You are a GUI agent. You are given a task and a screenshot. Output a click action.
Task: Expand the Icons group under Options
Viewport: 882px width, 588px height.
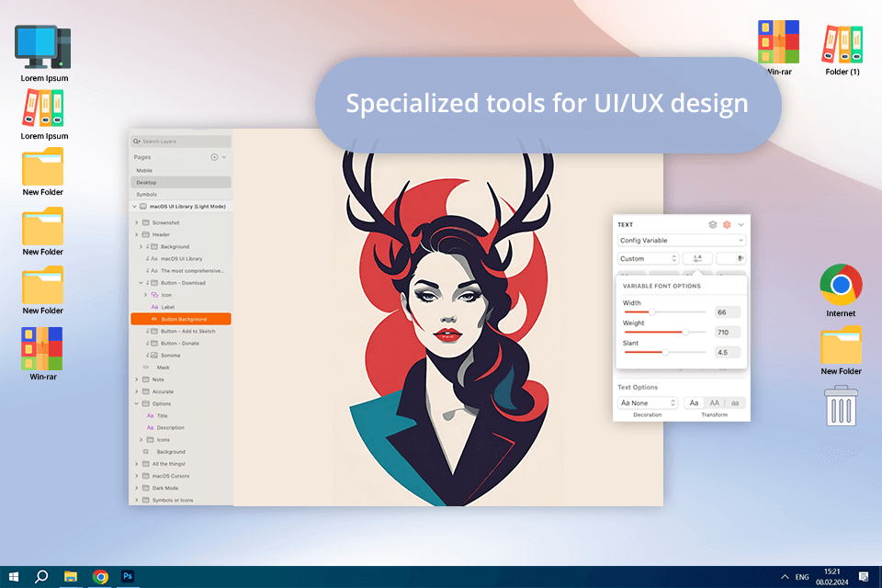141,439
